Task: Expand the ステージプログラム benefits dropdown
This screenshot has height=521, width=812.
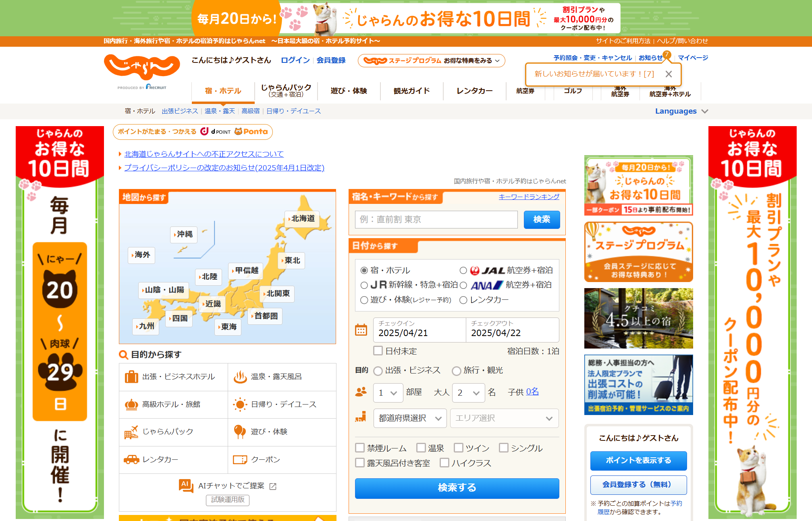Action: tap(431, 60)
